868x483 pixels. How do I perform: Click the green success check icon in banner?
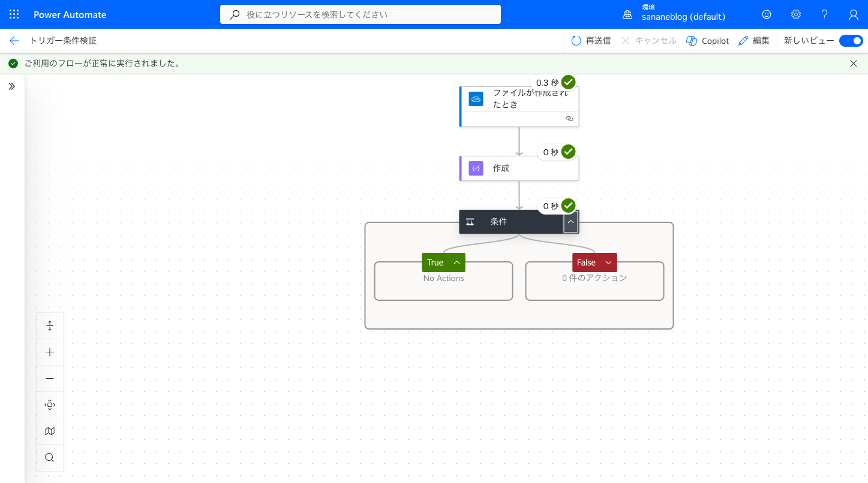pos(13,64)
